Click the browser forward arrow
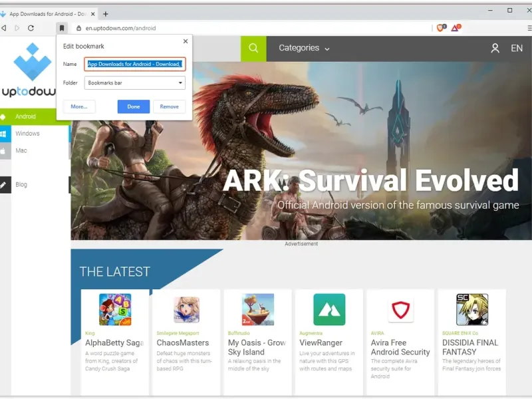This screenshot has height=399, width=532. [17, 28]
